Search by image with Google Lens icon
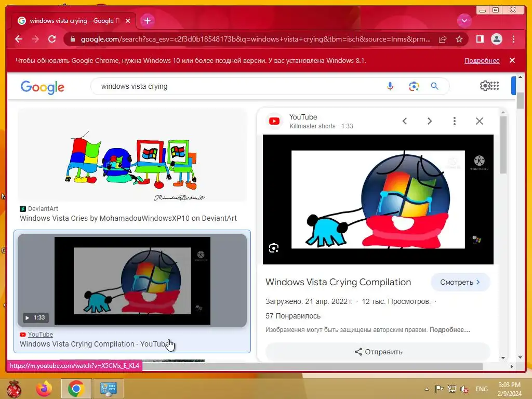 pyautogui.click(x=414, y=86)
